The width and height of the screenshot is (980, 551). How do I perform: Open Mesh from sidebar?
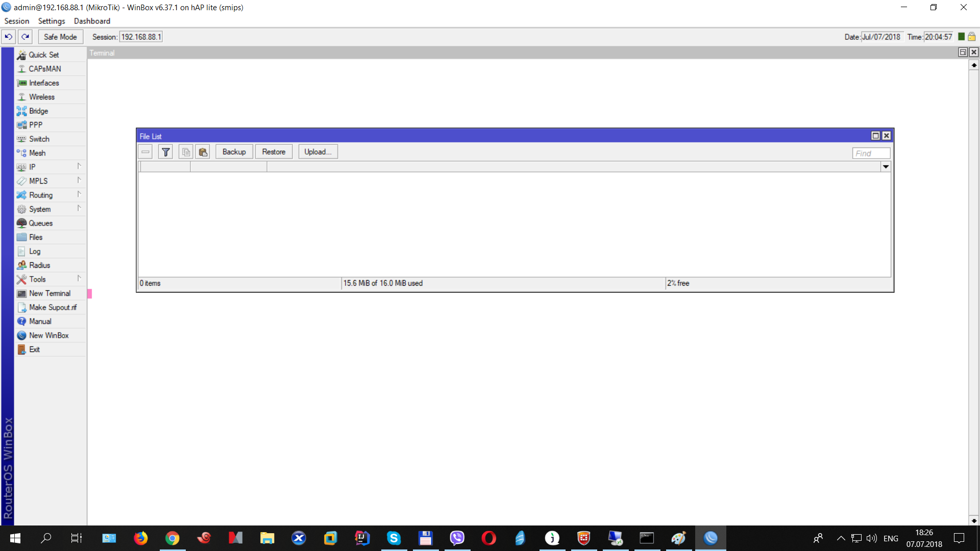pos(51,153)
